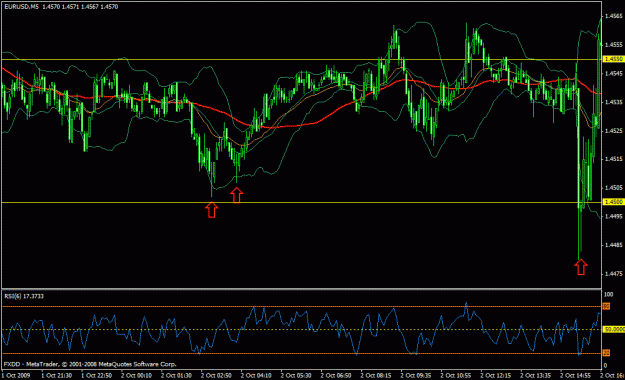Click the RSI scale 100 label
Viewport: 625px width, 380px height.
click(609, 294)
